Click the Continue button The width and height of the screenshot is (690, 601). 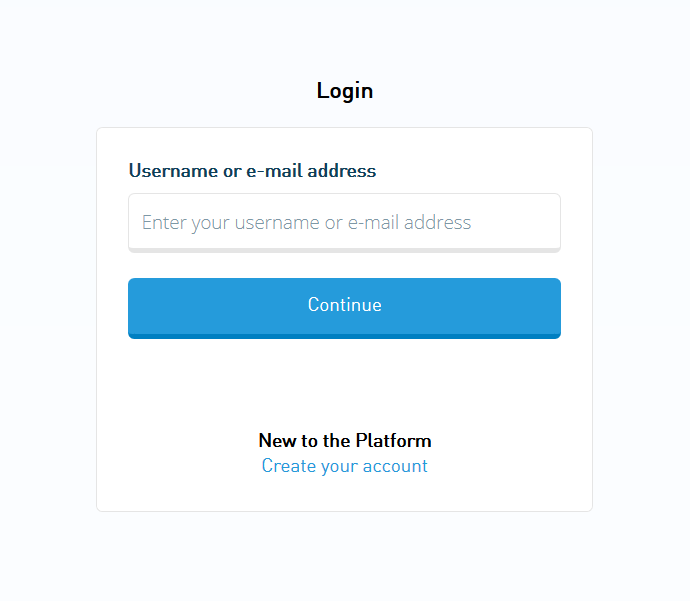(x=344, y=308)
